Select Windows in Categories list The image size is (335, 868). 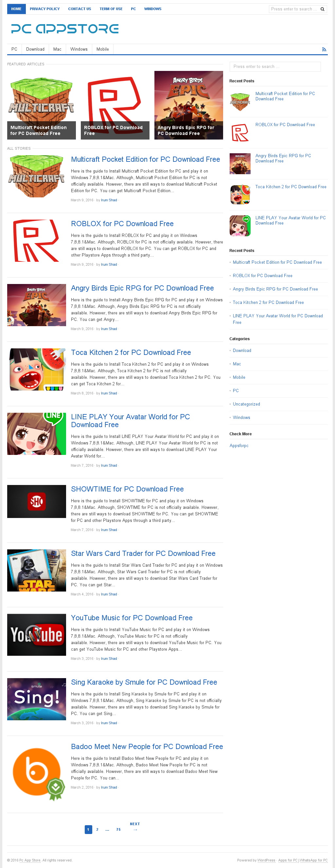pos(241,418)
